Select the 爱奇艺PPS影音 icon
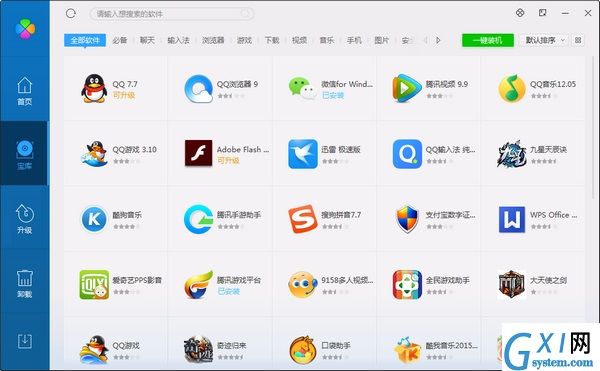The width and height of the screenshot is (600, 371). [x=94, y=285]
